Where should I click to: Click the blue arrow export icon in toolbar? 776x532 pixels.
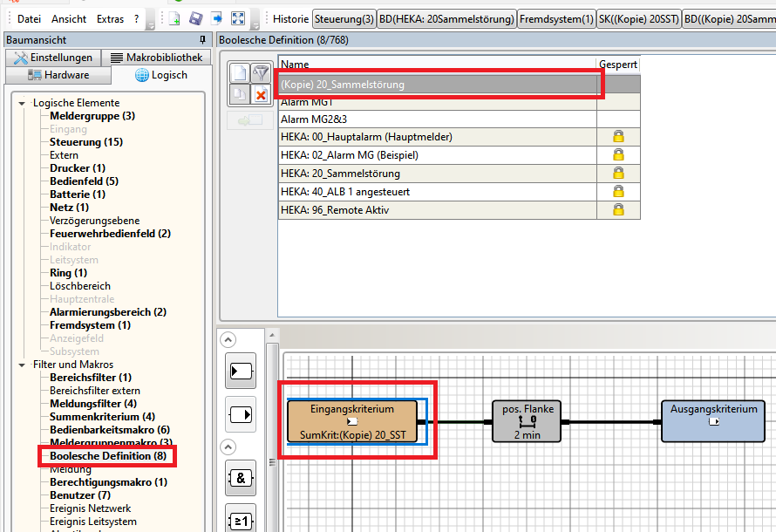[217, 19]
